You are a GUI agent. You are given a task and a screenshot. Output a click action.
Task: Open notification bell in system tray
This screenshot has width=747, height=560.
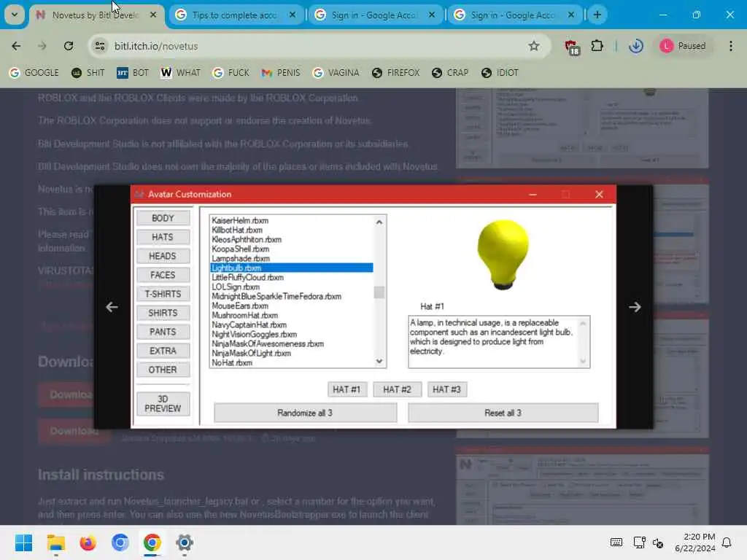727,542
